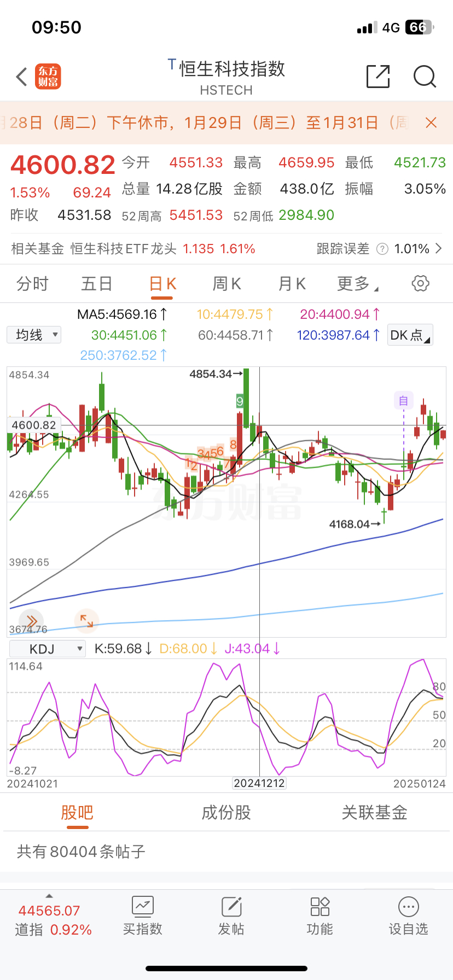Tap the 最高 4659.95 value
Screen dimensions: 453x980
tap(306, 163)
